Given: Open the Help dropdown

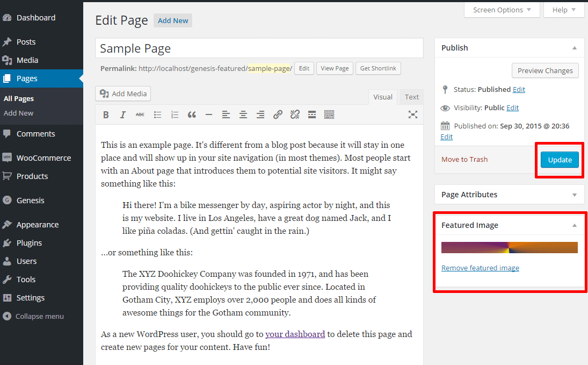Looking at the screenshot, I should 564,10.
